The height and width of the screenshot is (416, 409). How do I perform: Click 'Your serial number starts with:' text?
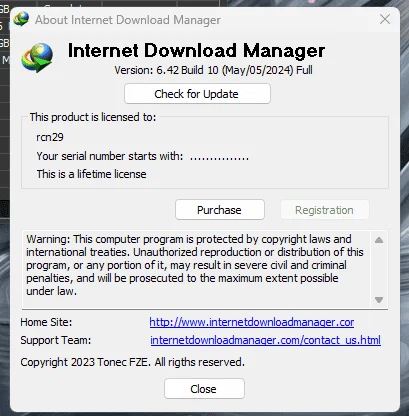(110, 156)
